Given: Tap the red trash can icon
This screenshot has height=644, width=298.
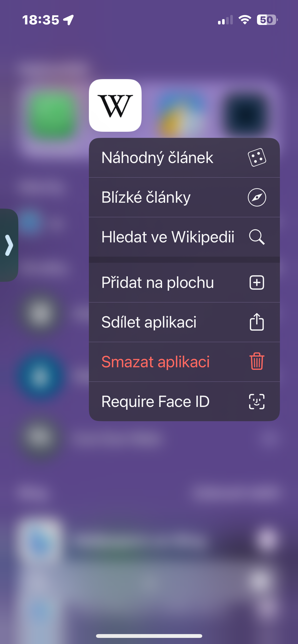Looking at the screenshot, I should (257, 362).
